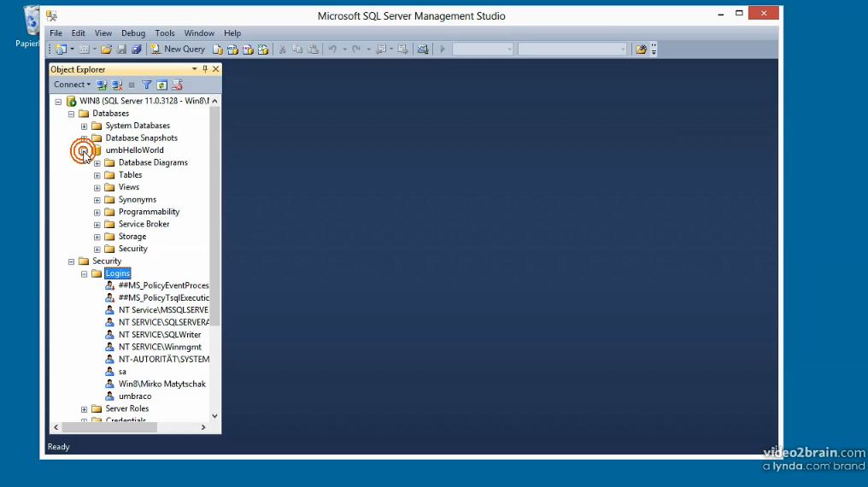Image resolution: width=868 pixels, height=487 pixels.
Task: Select the Synonyms folder
Action: point(138,199)
